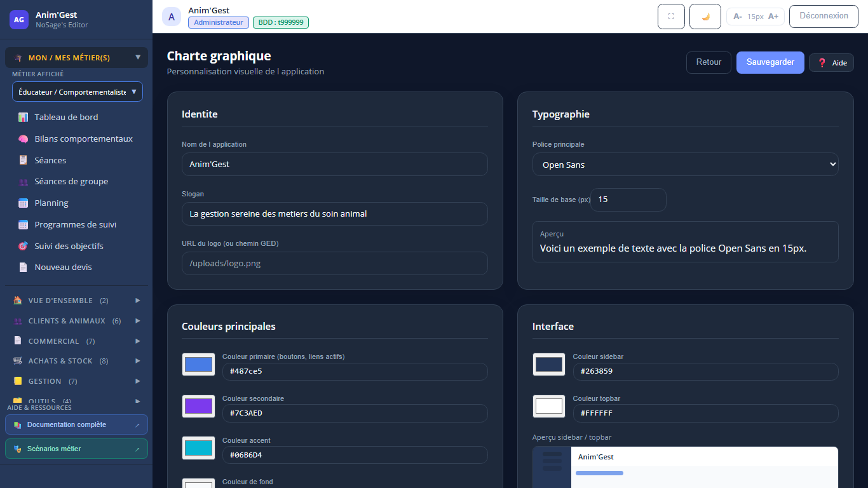Viewport: 868px width, 488px height.
Task: Expand the Vue d'ensemble section
Action: click(76, 301)
